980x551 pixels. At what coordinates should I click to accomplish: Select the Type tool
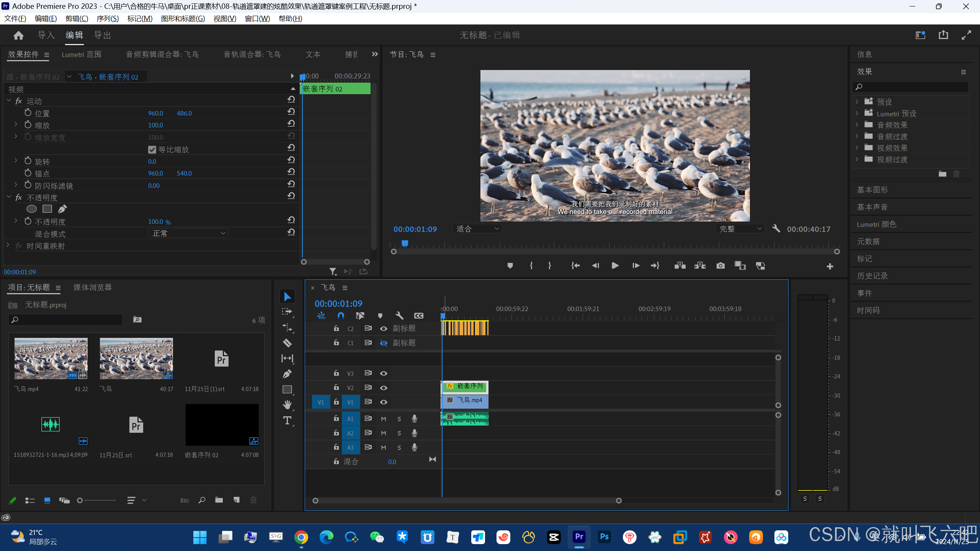pos(287,421)
